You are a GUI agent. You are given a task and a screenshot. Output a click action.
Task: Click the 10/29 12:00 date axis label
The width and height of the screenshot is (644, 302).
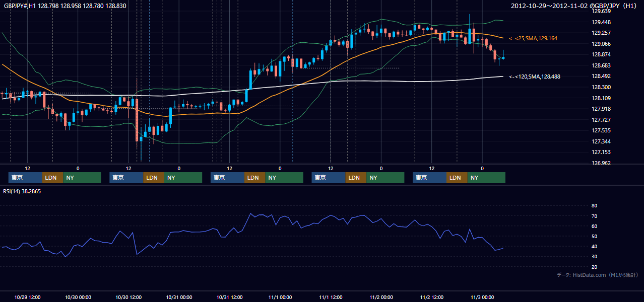click(28, 297)
